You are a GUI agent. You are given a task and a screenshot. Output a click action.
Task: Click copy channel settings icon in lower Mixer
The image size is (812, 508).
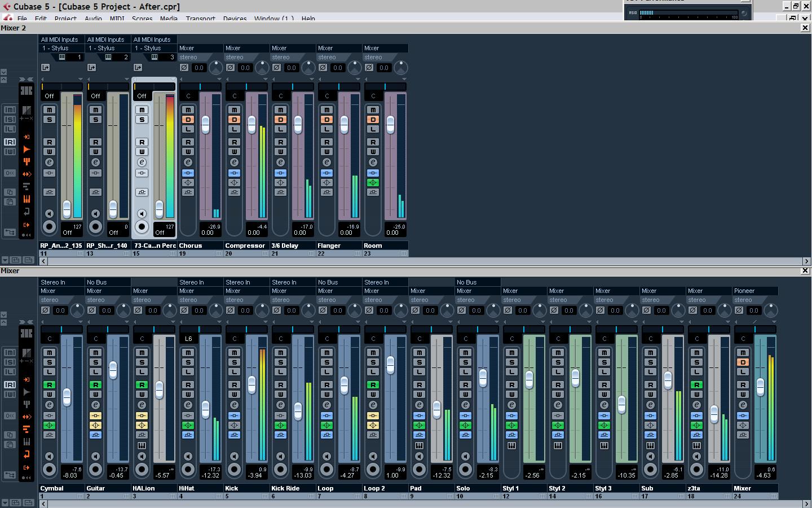pyautogui.click(x=10, y=435)
